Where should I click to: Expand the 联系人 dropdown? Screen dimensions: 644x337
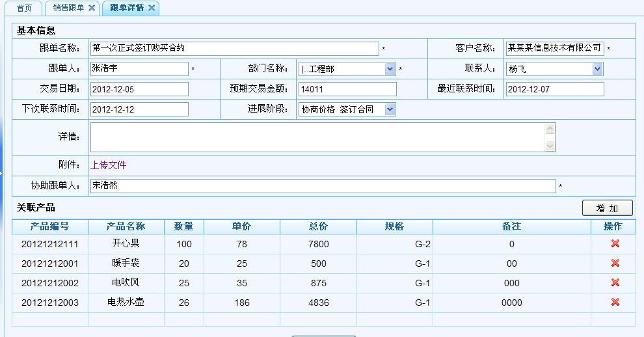click(x=597, y=69)
